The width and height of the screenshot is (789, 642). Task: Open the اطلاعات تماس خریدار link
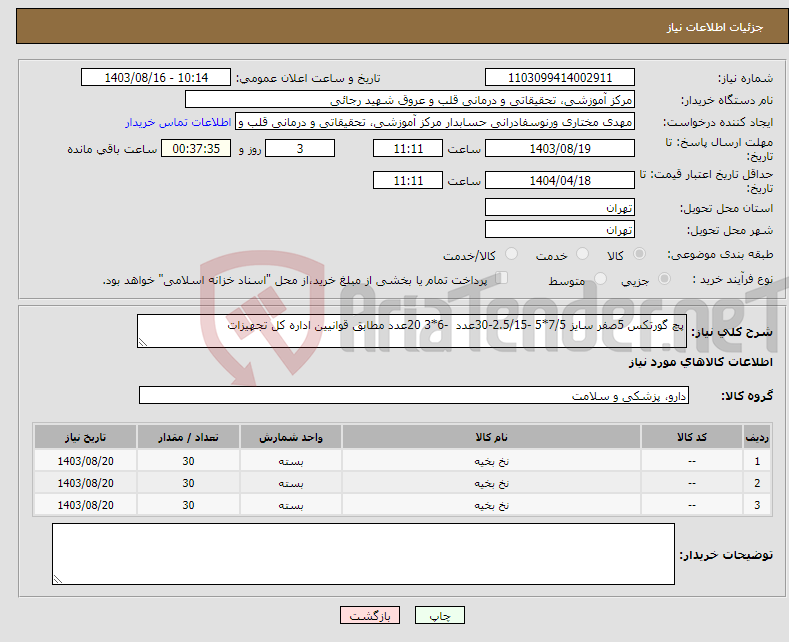click(178, 122)
